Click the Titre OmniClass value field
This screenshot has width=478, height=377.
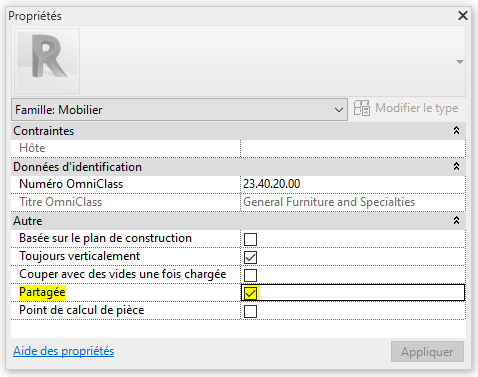pyautogui.click(x=353, y=202)
